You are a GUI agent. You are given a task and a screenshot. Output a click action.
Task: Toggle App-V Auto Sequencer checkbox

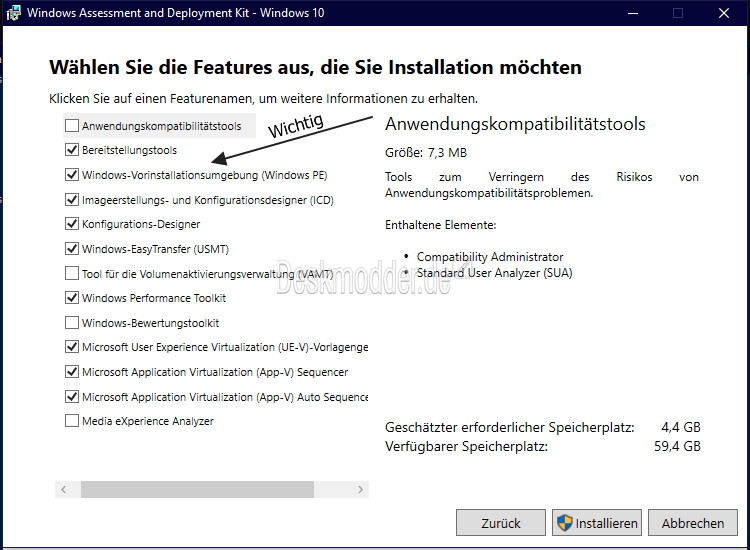tap(72, 396)
